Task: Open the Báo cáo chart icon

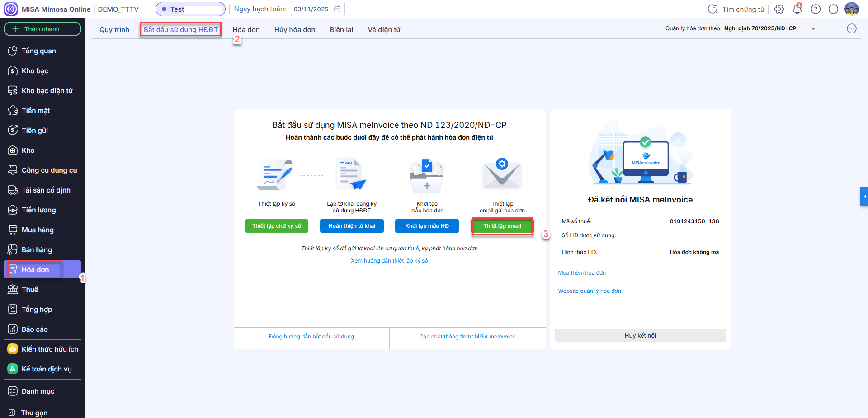Action: pyautogui.click(x=13, y=329)
